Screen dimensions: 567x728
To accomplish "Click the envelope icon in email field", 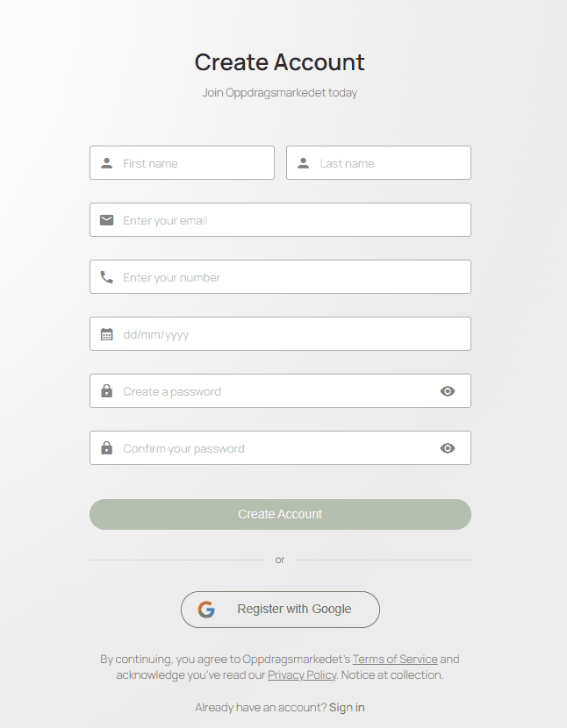I will [107, 220].
